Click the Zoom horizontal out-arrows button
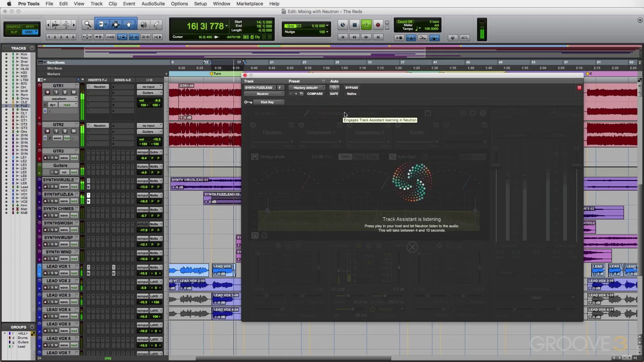 pos(87,37)
